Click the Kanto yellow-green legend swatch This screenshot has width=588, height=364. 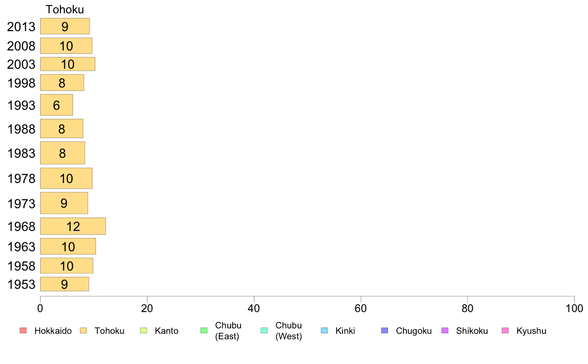144,330
